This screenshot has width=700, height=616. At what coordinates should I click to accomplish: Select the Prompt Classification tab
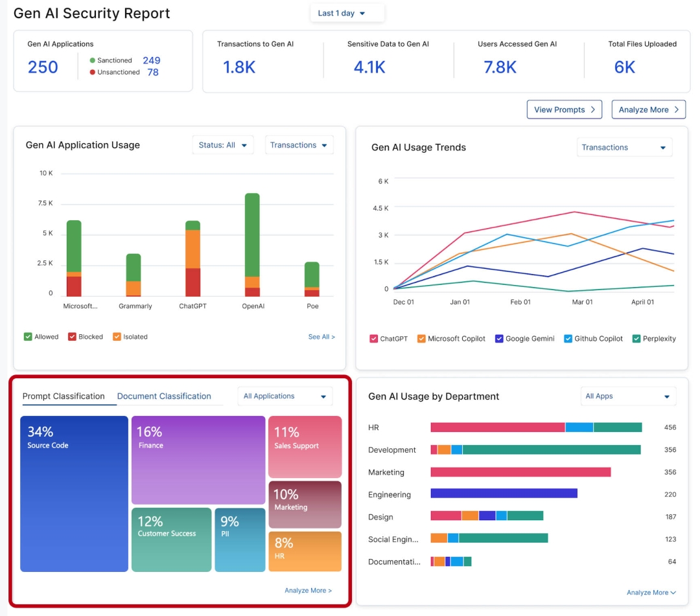tap(64, 396)
